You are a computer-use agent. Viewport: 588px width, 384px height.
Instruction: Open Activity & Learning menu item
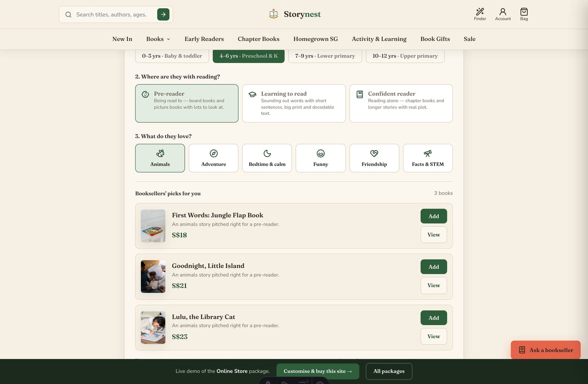point(379,39)
